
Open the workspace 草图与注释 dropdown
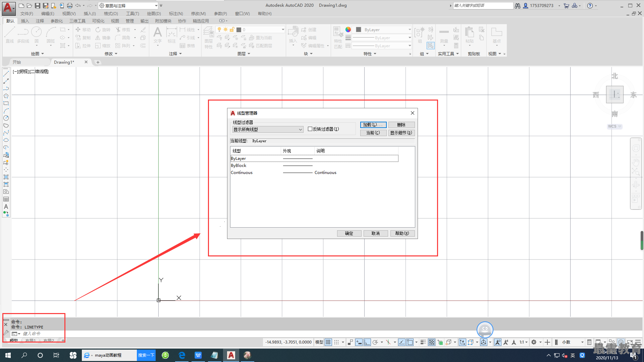[128, 6]
